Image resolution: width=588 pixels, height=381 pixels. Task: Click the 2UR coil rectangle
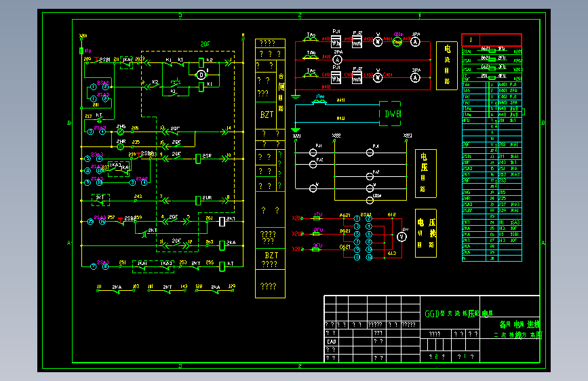[x=198, y=201]
